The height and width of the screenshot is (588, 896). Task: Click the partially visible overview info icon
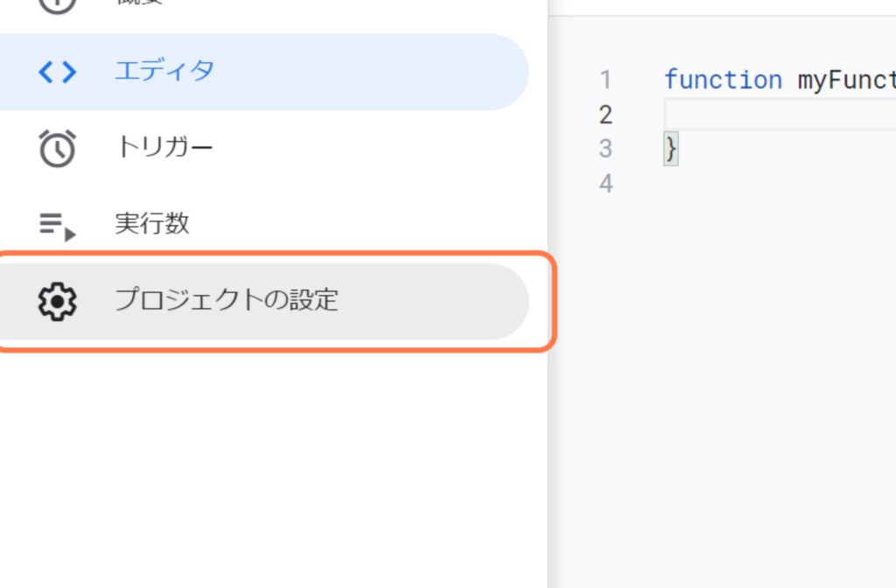pos(57,4)
